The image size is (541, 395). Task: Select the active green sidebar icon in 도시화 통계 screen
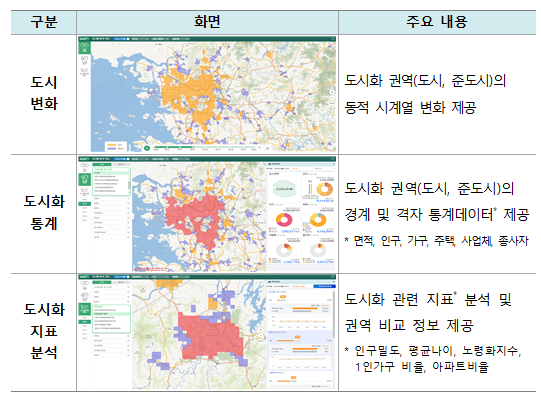click(85, 179)
